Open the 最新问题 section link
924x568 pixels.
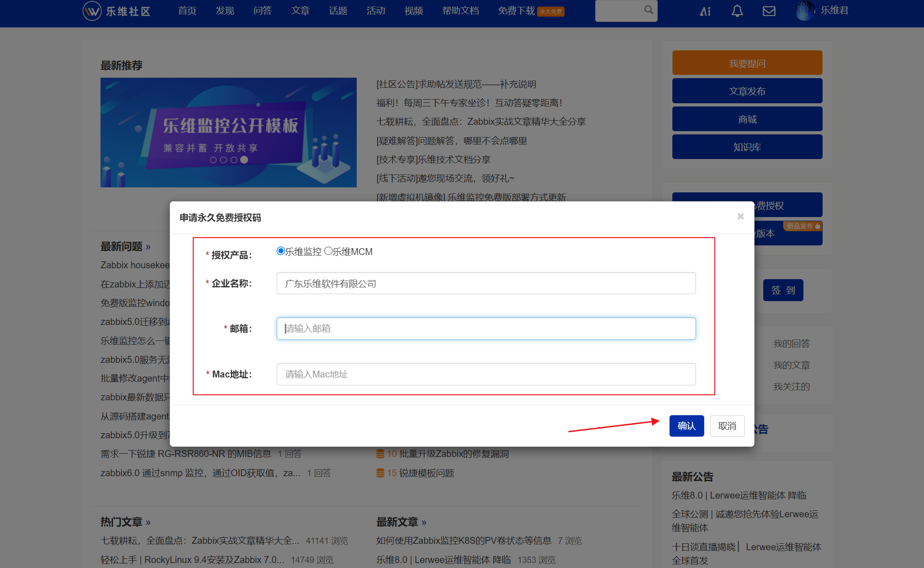tap(126, 247)
